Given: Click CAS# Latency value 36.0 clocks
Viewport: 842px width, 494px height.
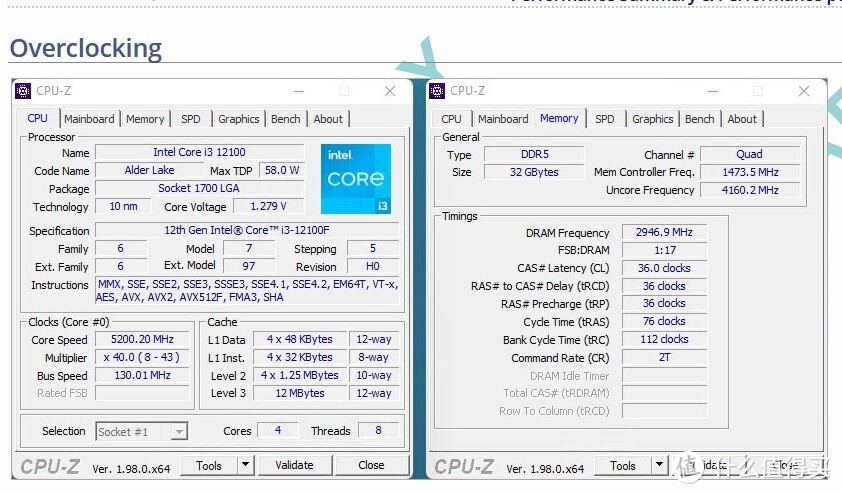Looking at the screenshot, I should pyautogui.click(x=664, y=268).
